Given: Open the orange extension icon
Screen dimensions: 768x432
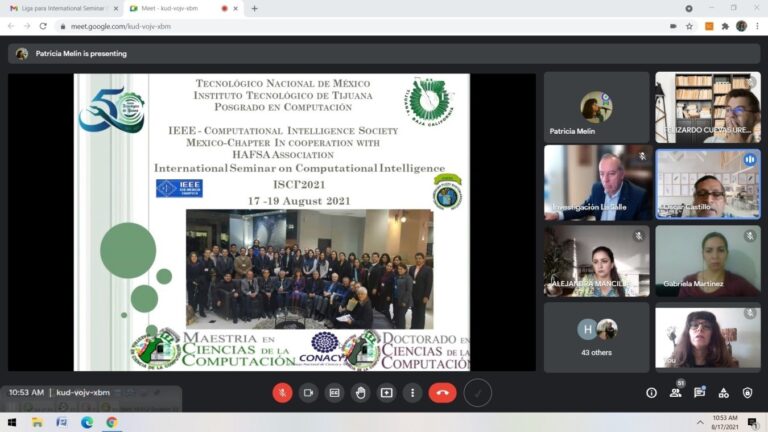Looking at the screenshot, I should pyautogui.click(x=709, y=26).
